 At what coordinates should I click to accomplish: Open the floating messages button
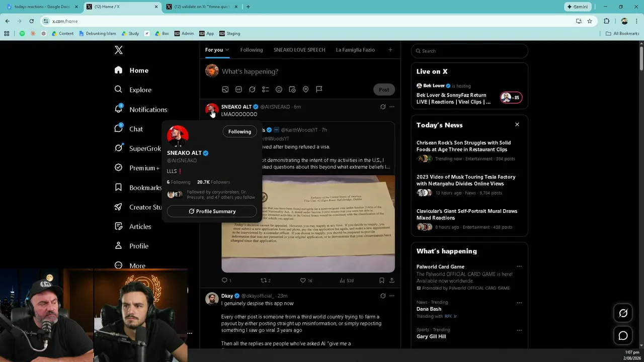623,335
